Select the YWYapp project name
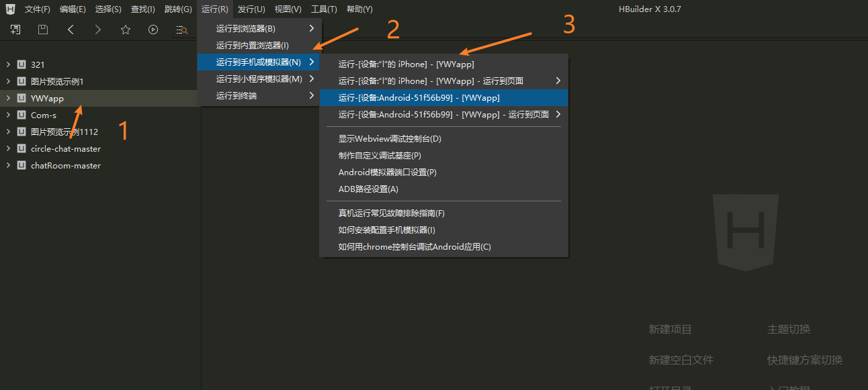 point(47,98)
